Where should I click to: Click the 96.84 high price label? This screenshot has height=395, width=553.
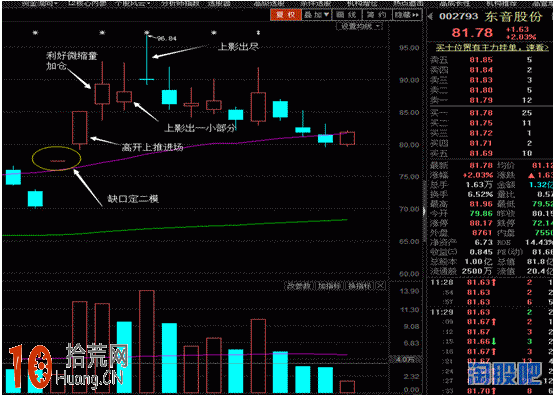[166, 38]
